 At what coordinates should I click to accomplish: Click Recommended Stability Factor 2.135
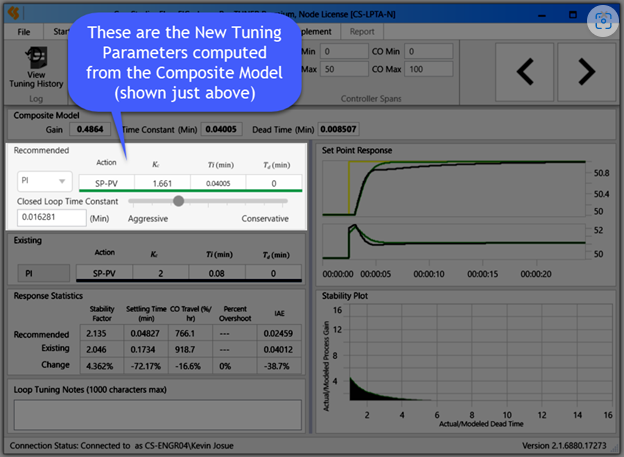click(x=101, y=333)
